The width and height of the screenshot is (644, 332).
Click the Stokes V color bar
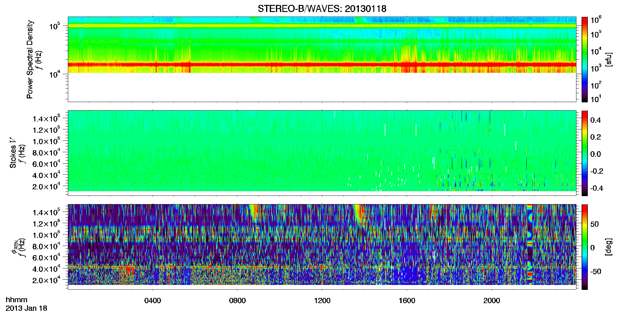point(584,153)
